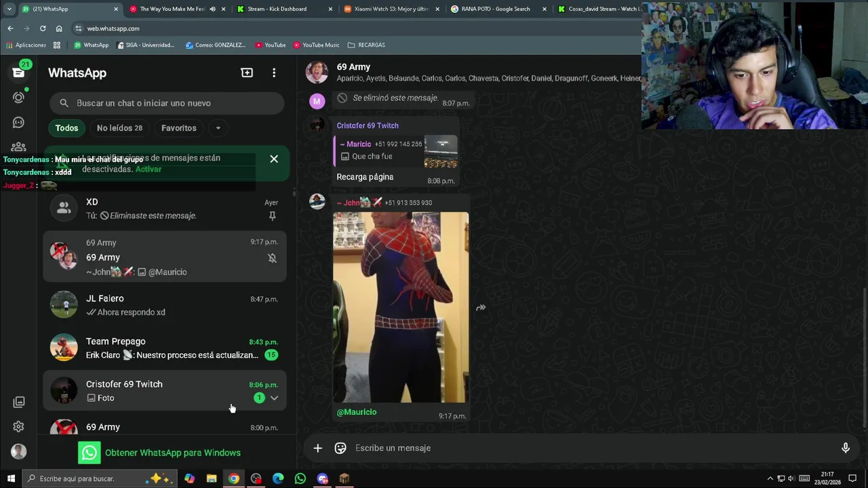Click the Cristofer 69 Twitch sender name
The width and height of the screenshot is (868, 488).
(x=368, y=125)
